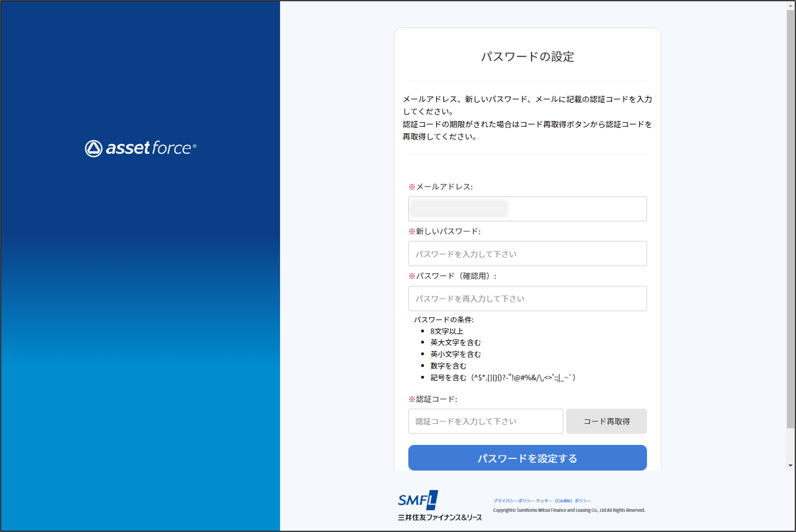Image resolution: width=796 pixels, height=532 pixels.
Task: Click the ※メールアドレス field label
Action: pyautogui.click(x=440, y=186)
